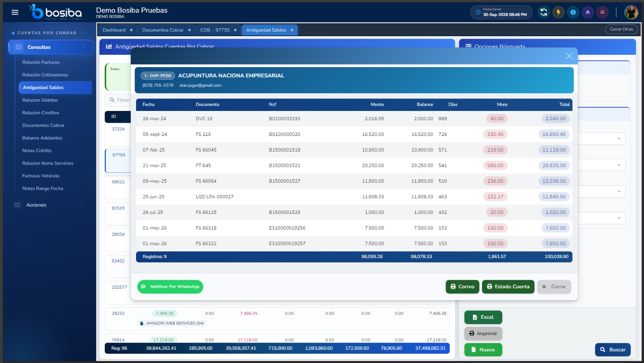Click the refresh sync icon in header

[544, 12]
